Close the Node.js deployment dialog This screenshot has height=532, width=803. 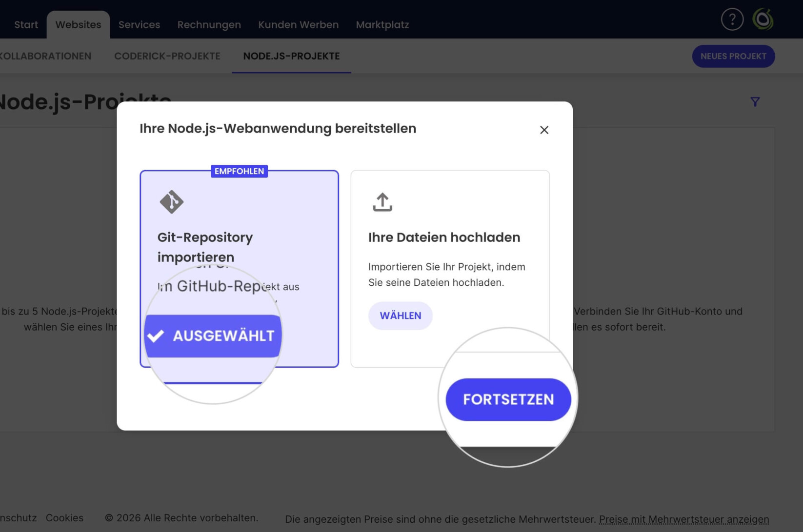pyautogui.click(x=544, y=130)
